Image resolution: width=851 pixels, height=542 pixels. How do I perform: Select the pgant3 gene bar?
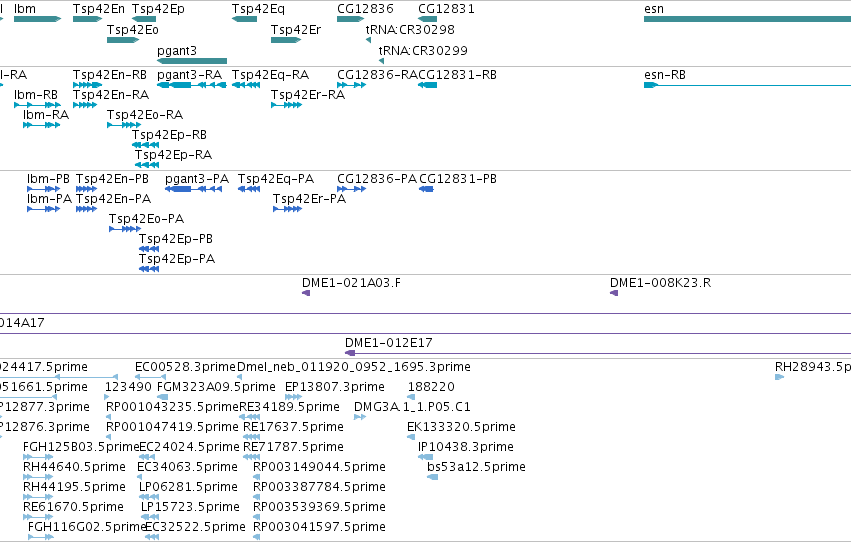192,61
